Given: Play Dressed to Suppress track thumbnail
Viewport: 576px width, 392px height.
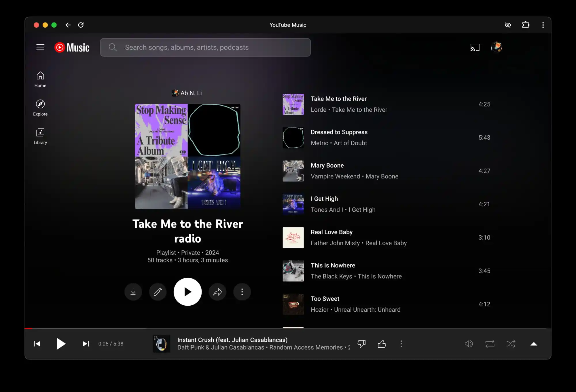Looking at the screenshot, I should (293, 138).
